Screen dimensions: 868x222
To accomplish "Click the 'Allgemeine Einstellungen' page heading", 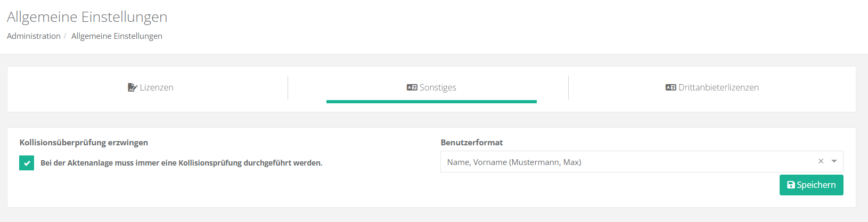I will [x=87, y=17].
